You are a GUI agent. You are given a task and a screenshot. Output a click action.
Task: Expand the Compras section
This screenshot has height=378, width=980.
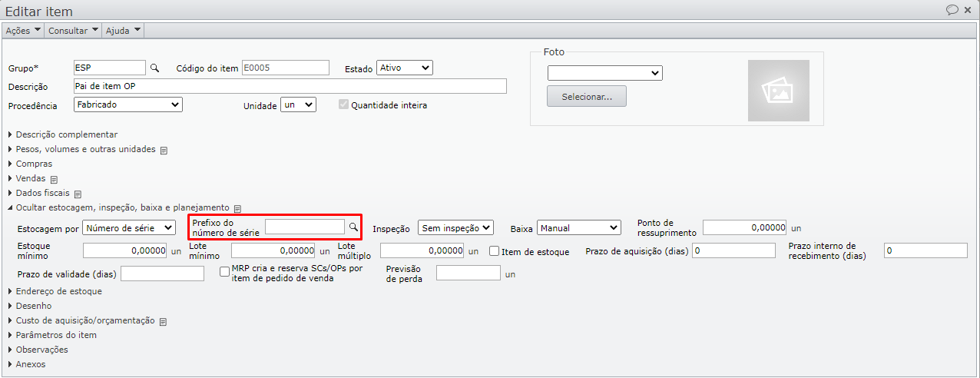(34, 164)
